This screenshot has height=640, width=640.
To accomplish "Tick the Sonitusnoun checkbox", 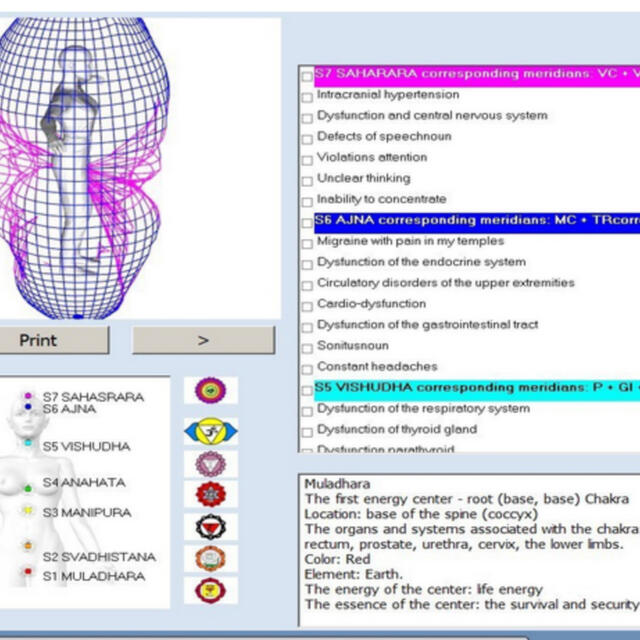I will (x=307, y=348).
